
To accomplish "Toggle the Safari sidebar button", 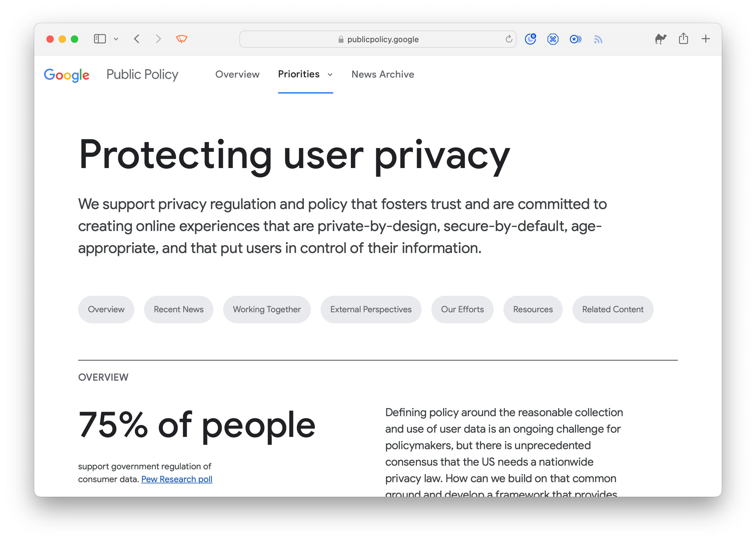I will pyautogui.click(x=100, y=39).
